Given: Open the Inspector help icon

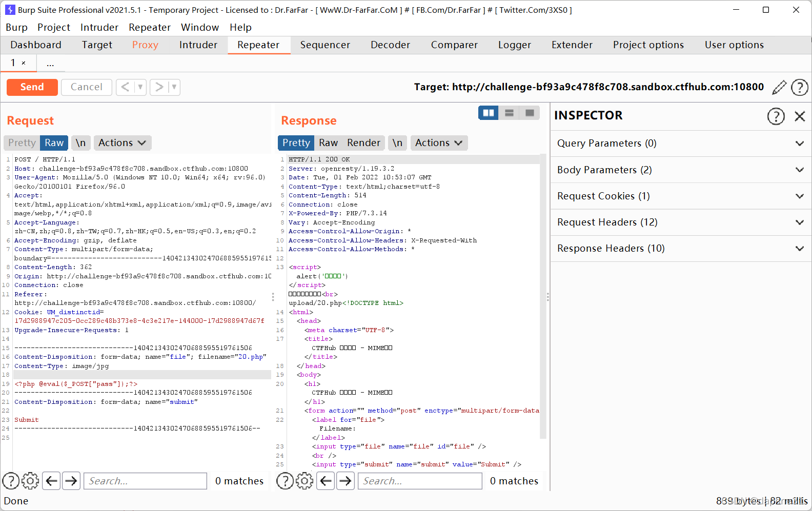Looking at the screenshot, I should pyautogui.click(x=776, y=116).
